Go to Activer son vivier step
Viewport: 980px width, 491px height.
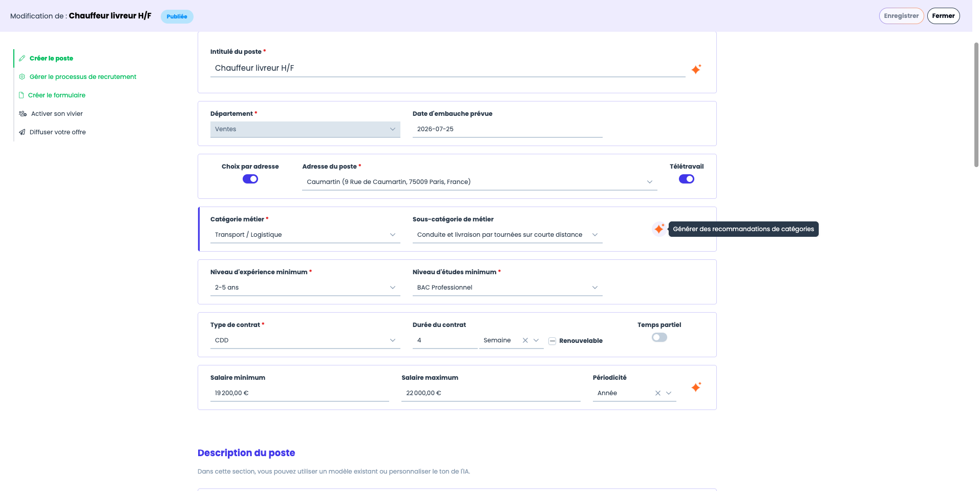point(57,114)
